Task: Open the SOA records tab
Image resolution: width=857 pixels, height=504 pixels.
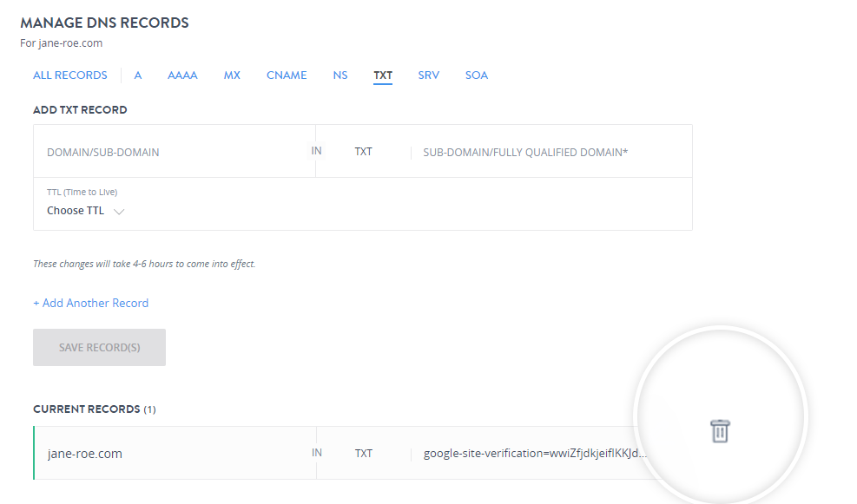Action: (477, 75)
